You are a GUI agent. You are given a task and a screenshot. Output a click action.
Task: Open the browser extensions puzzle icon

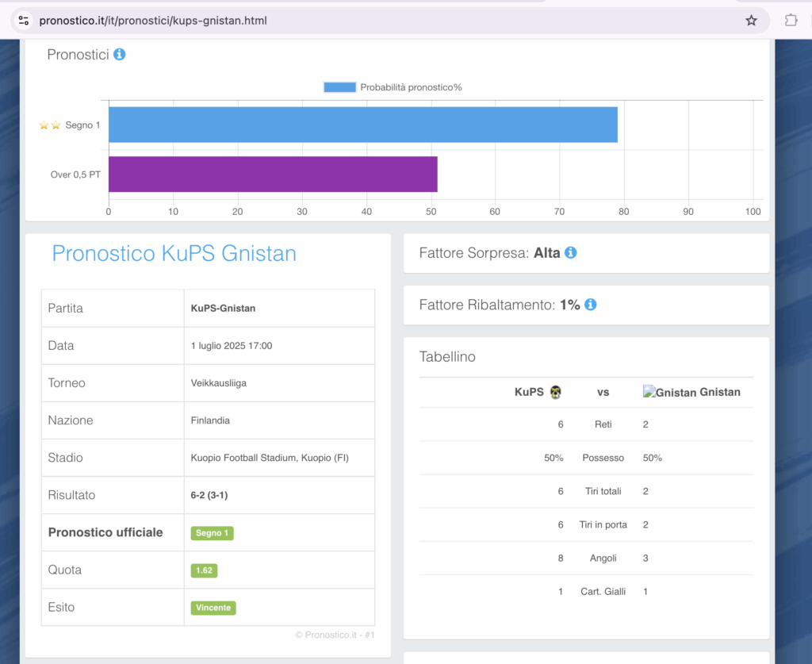[791, 20]
